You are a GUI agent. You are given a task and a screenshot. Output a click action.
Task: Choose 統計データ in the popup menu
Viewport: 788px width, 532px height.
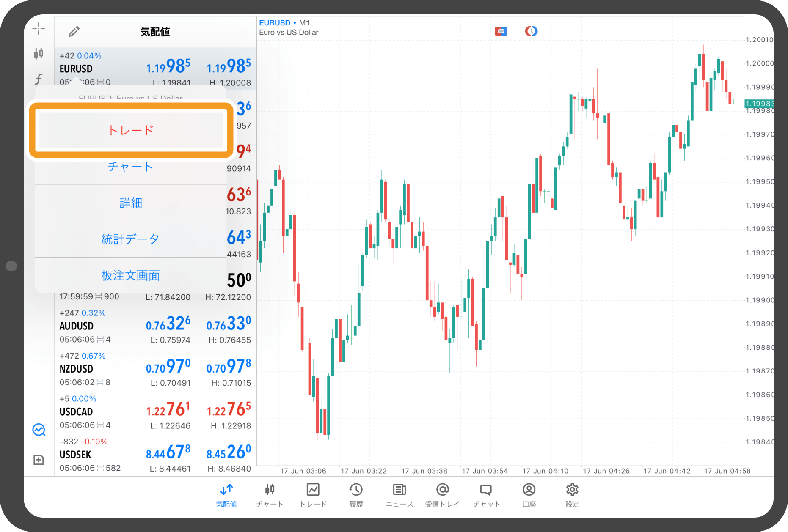130,239
